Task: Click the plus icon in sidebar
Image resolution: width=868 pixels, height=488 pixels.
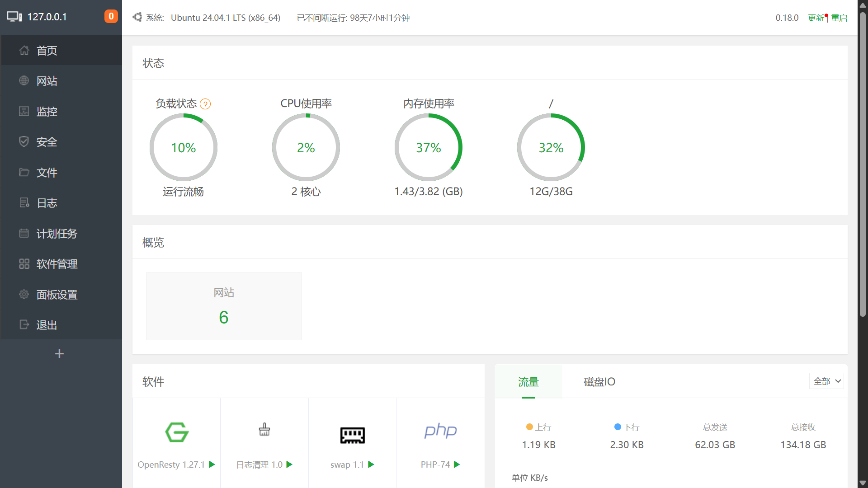Action: tap(59, 354)
